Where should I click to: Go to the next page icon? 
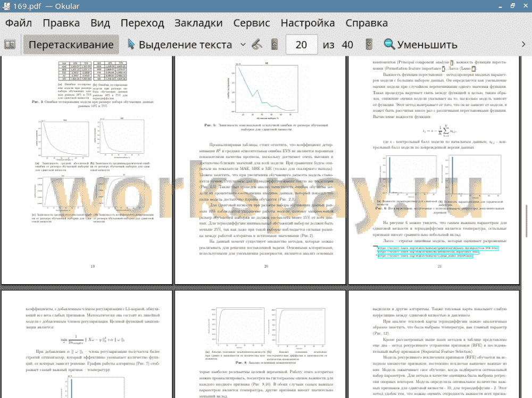pos(369,45)
